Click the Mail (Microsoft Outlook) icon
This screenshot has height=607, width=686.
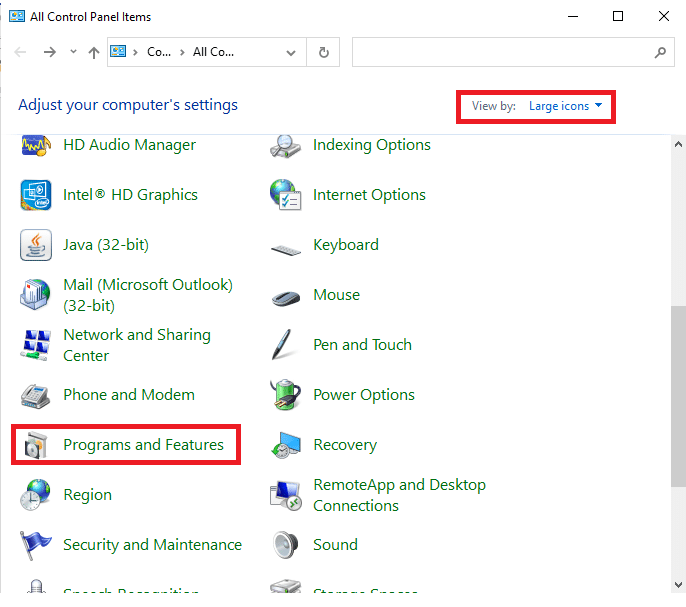coord(36,295)
